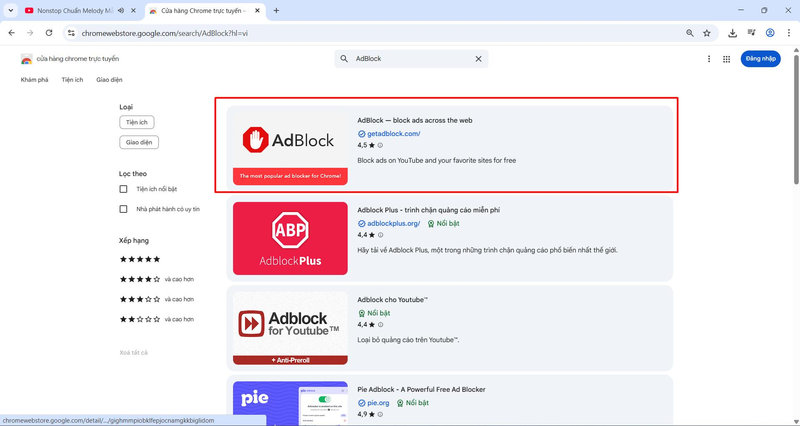This screenshot has height=426, width=800.
Task: Click Xoá tất cả to clear filters
Action: click(133, 353)
